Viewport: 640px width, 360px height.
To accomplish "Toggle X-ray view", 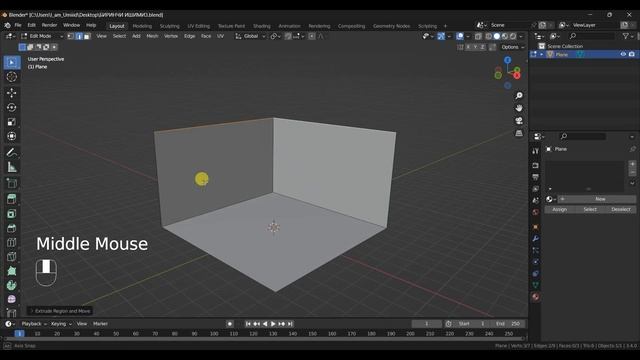I will [478, 36].
